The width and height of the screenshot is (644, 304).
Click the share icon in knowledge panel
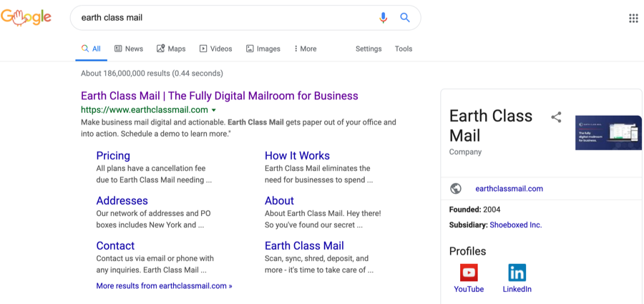556,117
